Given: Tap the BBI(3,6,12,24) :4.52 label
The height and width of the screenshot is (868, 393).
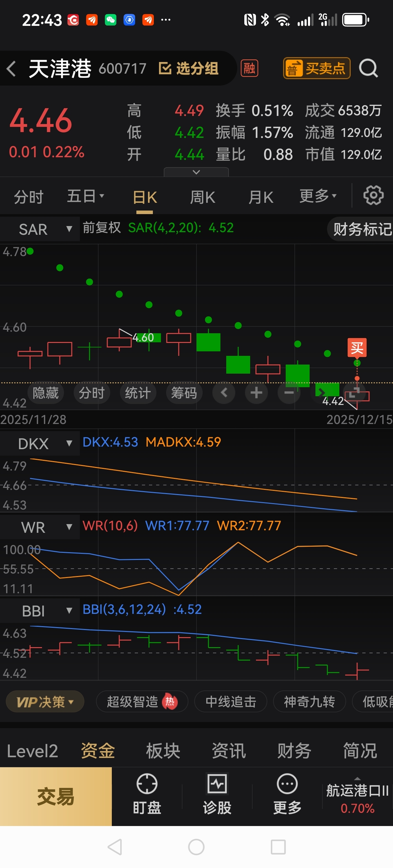Looking at the screenshot, I should [x=142, y=609].
